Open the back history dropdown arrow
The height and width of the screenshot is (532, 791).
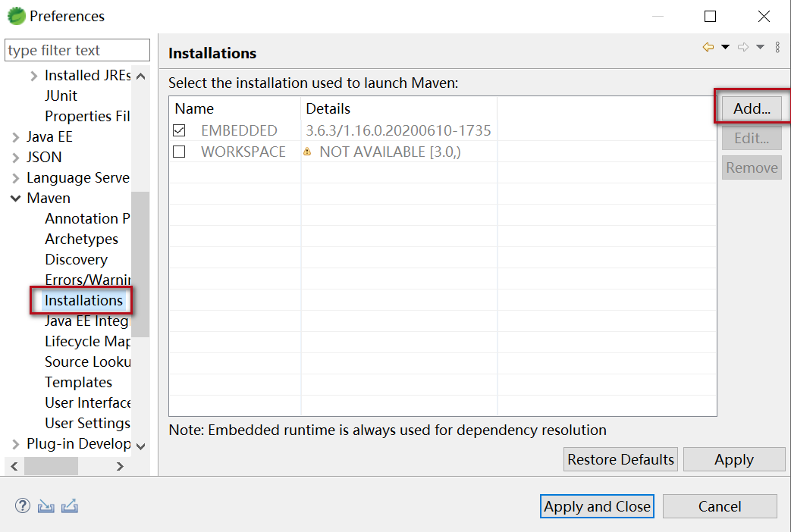[725, 47]
